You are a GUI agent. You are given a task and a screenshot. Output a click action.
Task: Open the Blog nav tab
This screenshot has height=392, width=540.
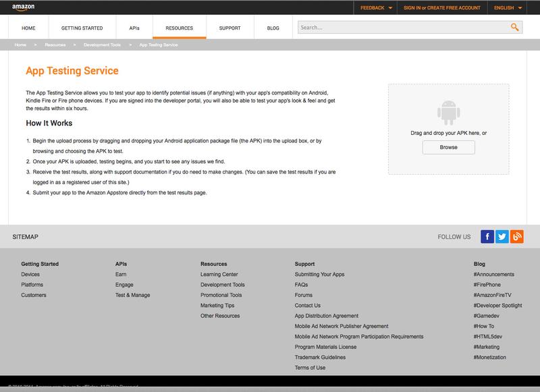click(x=273, y=28)
